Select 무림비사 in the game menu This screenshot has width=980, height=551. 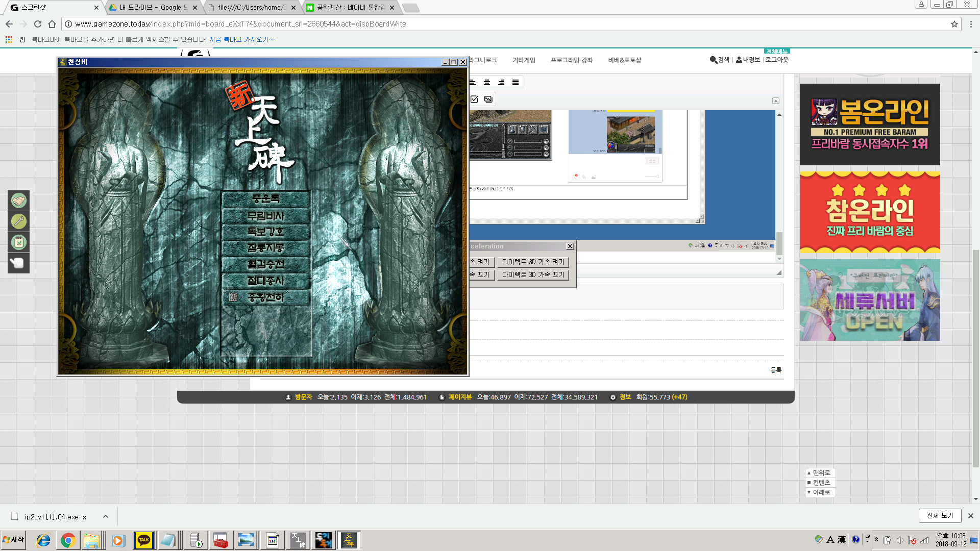(266, 216)
